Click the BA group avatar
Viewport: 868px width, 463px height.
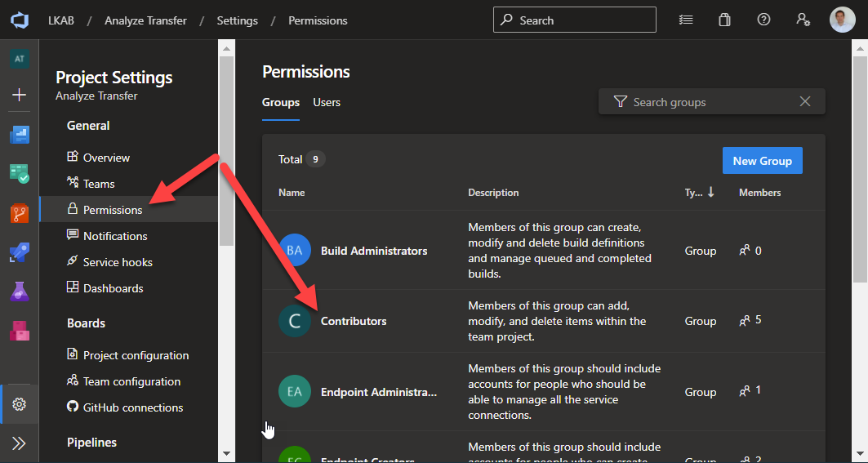[x=295, y=251]
